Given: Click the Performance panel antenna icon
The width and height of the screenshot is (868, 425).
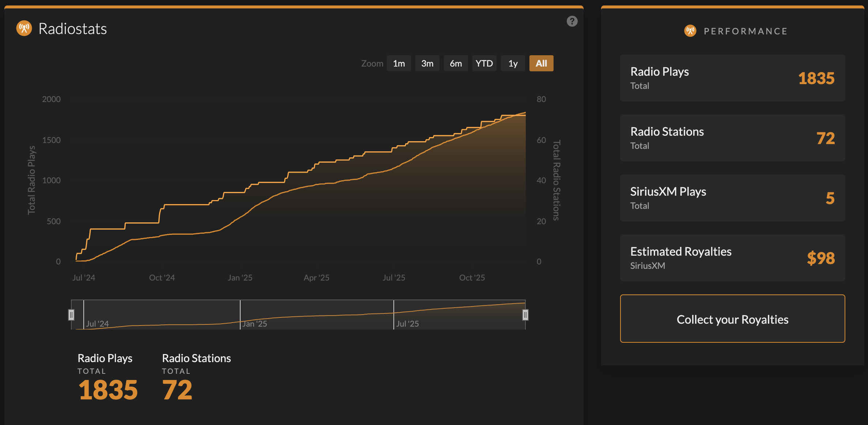Looking at the screenshot, I should (690, 31).
